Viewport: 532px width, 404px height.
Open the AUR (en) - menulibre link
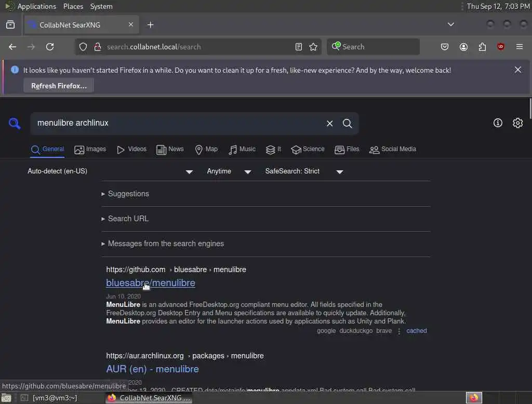pyautogui.click(x=152, y=369)
